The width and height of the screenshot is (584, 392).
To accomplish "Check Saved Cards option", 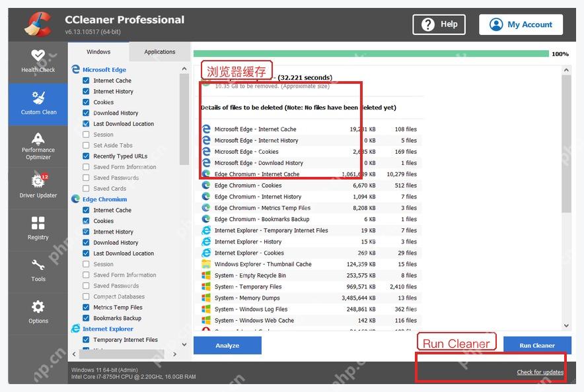I will pyautogui.click(x=86, y=188).
